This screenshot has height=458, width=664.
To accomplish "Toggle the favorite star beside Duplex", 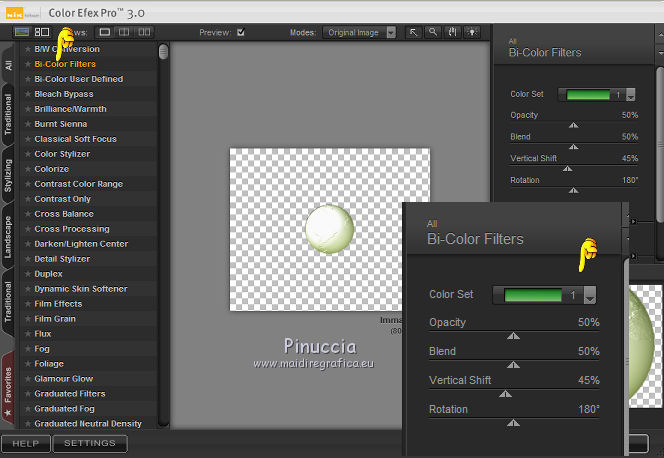I will [28, 274].
